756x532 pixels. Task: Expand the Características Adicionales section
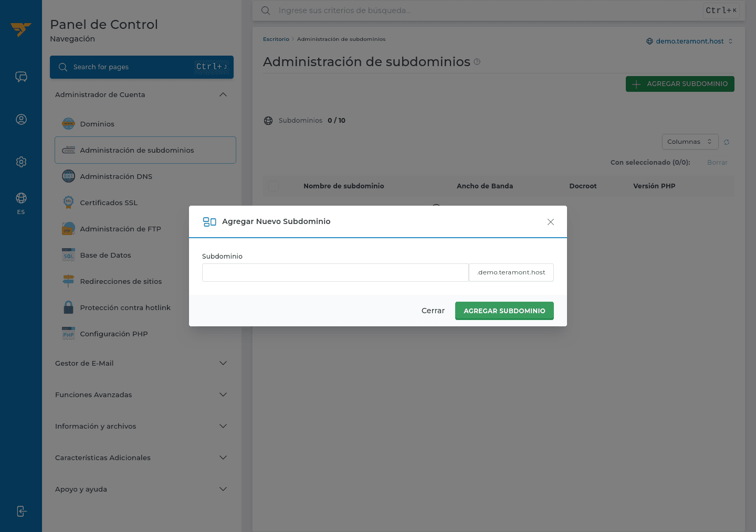click(223, 457)
